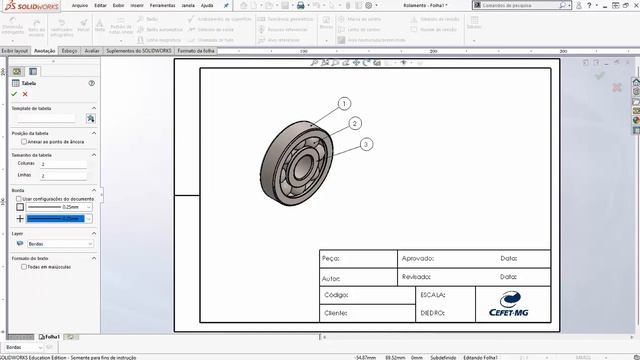Open Suplementos do SOLIDWORKS tab
The height and width of the screenshot is (360, 640).
[x=139, y=51]
